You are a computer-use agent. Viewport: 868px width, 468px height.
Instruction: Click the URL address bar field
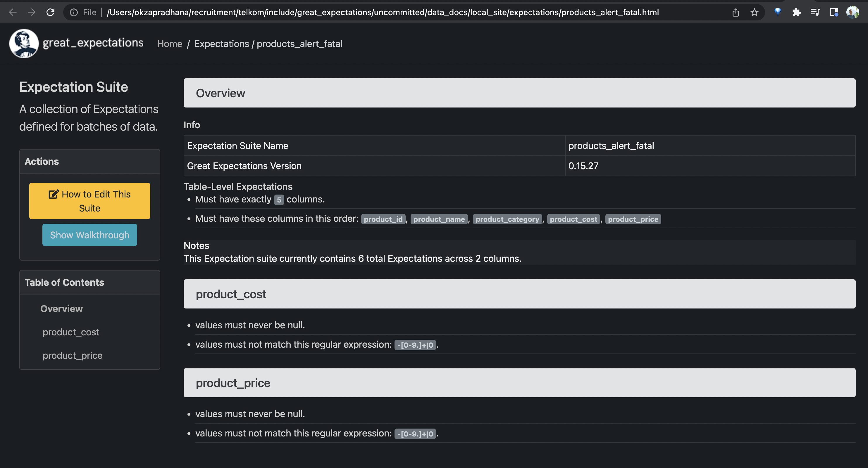383,13
